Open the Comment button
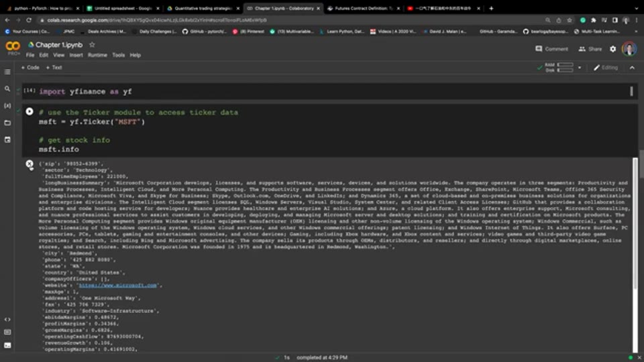The image size is (644, 362). pyautogui.click(x=551, y=49)
